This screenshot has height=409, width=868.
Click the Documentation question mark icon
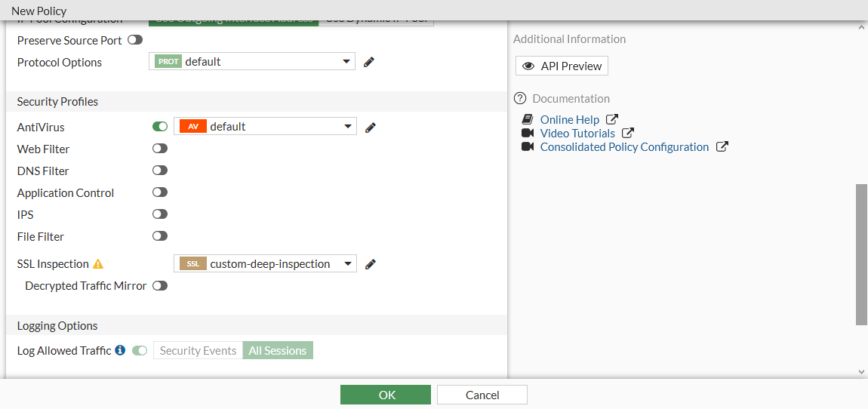(520, 99)
